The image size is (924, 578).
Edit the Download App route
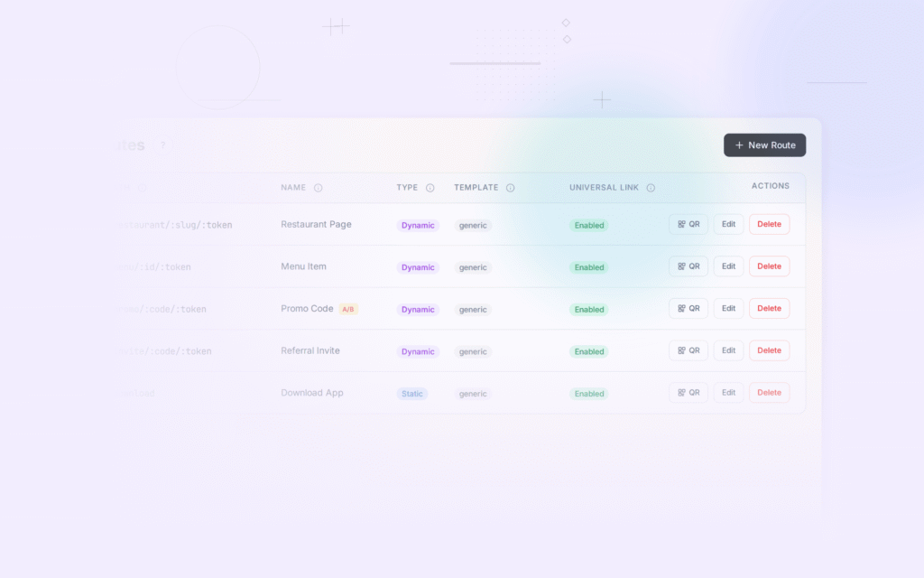728,393
